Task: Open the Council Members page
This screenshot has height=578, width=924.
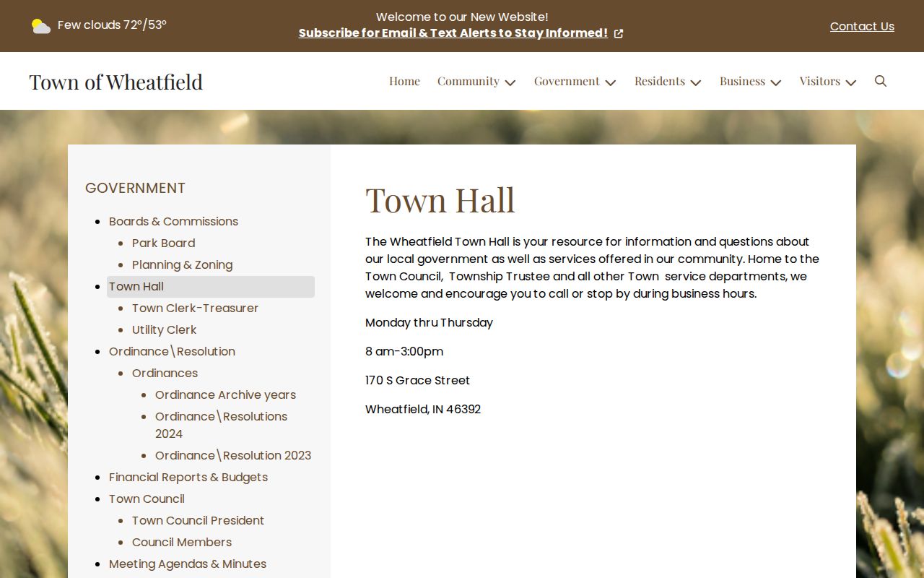Action: point(182,542)
